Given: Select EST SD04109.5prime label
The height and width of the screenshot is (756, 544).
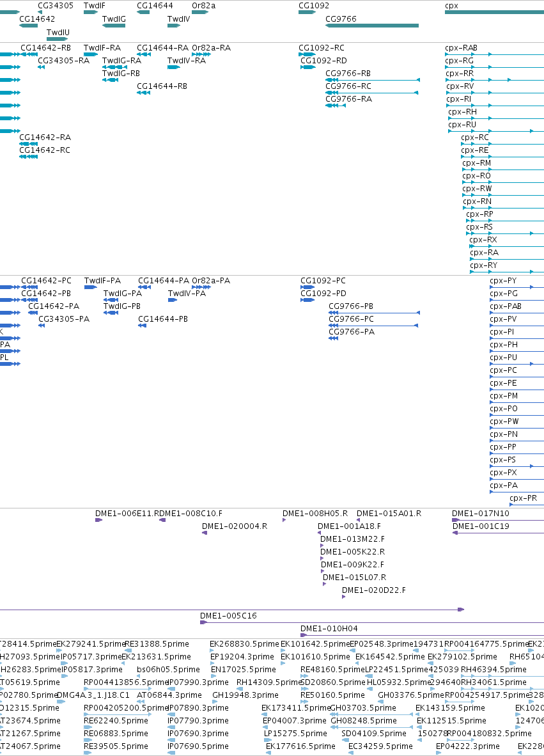Looking at the screenshot, I should [374, 734].
